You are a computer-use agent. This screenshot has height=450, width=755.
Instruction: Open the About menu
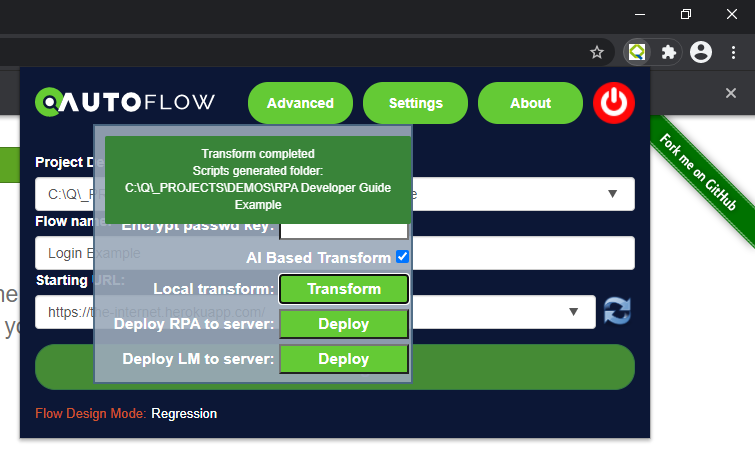531,103
